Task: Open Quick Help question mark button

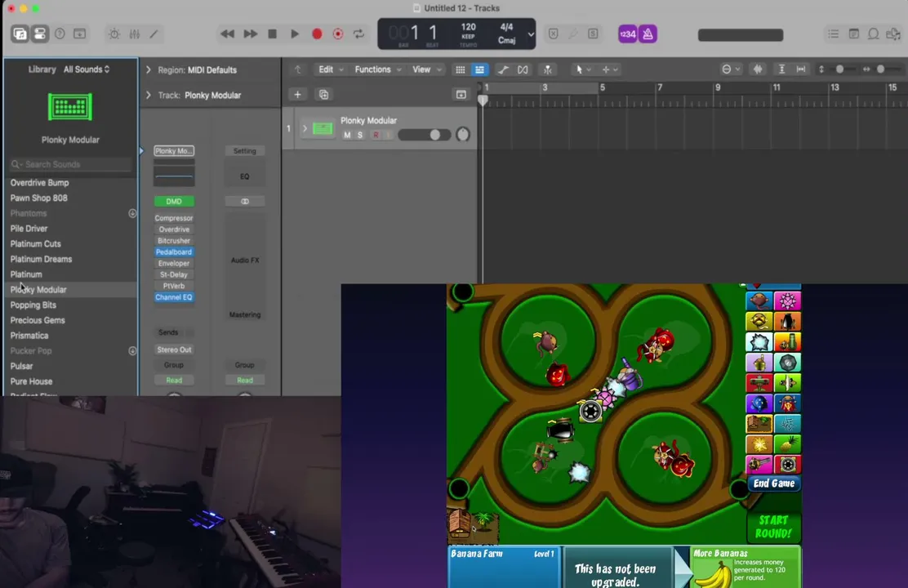Action: click(x=60, y=33)
